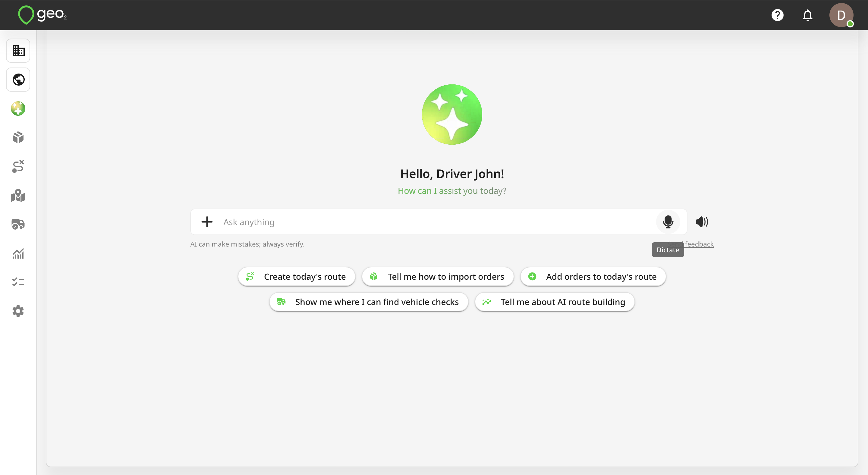Open the analytics chart icon in sidebar
The width and height of the screenshot is (868, 475).
pyautogui.click(x=18, y=253)
